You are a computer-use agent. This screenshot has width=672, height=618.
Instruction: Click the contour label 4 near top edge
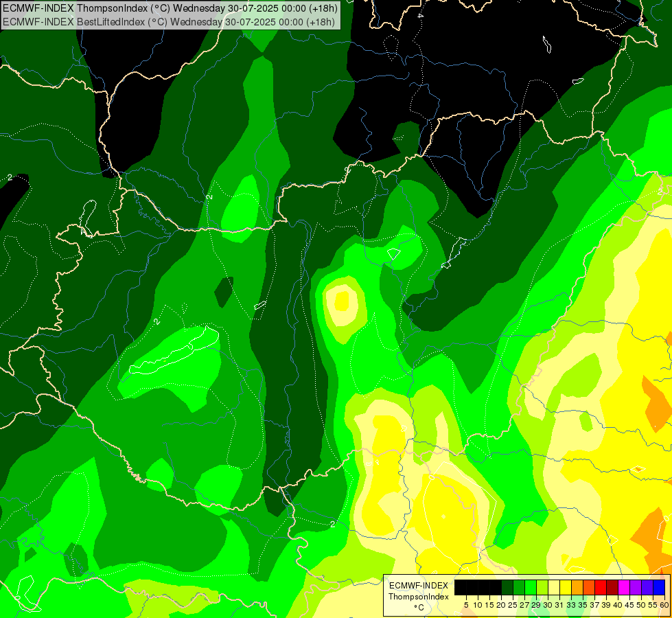tap(420, 16)
